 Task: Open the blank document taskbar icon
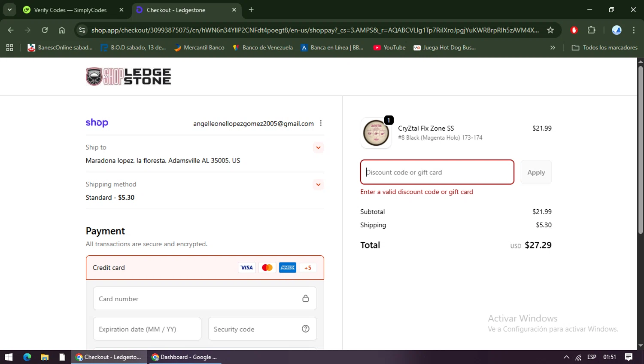tap(62, 357)
